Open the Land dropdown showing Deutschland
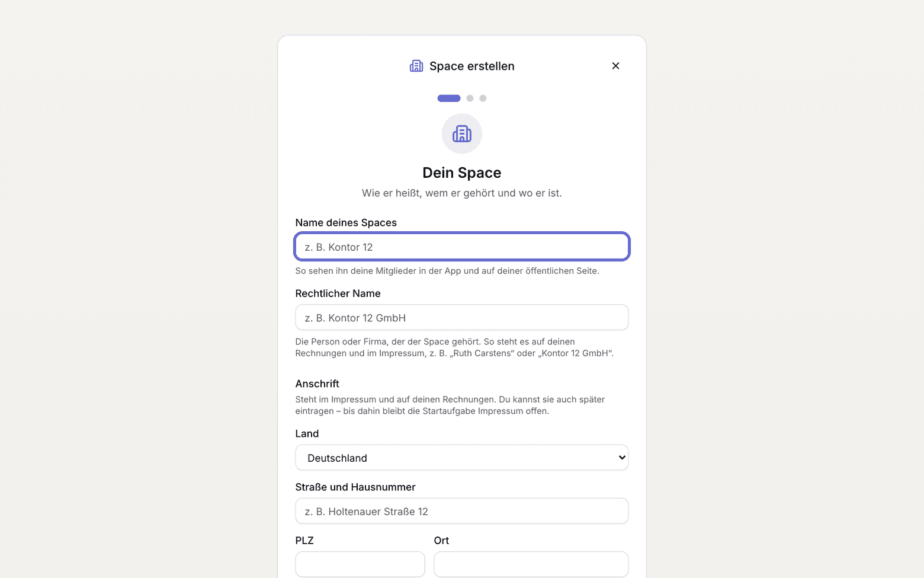The height and width of the screenshot is (578, 924). tap(462, 458)
